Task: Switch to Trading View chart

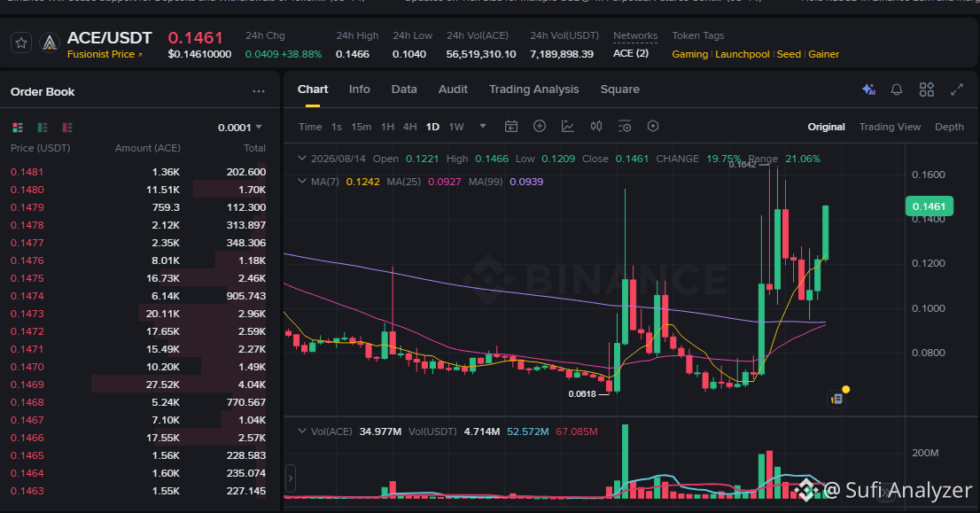Action: (890, 127)
